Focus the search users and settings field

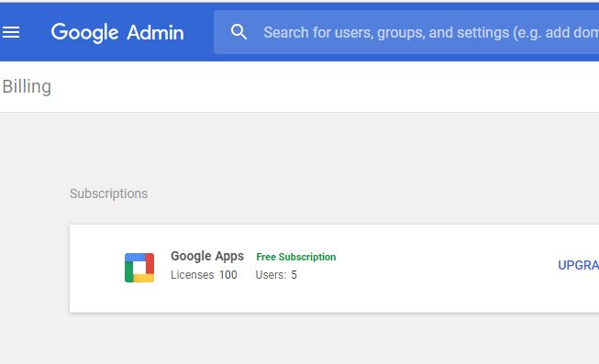point(406,32)
